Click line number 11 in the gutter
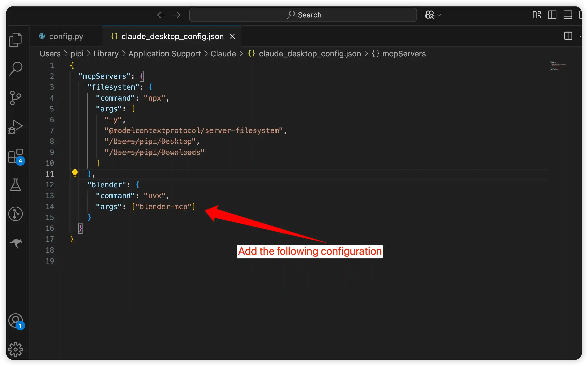 (x=50, y=174)
